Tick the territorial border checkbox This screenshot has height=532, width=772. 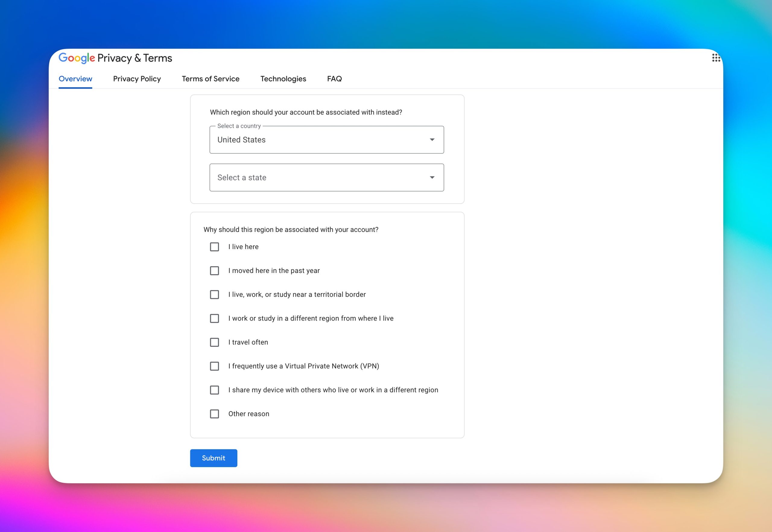pos(214,295)
